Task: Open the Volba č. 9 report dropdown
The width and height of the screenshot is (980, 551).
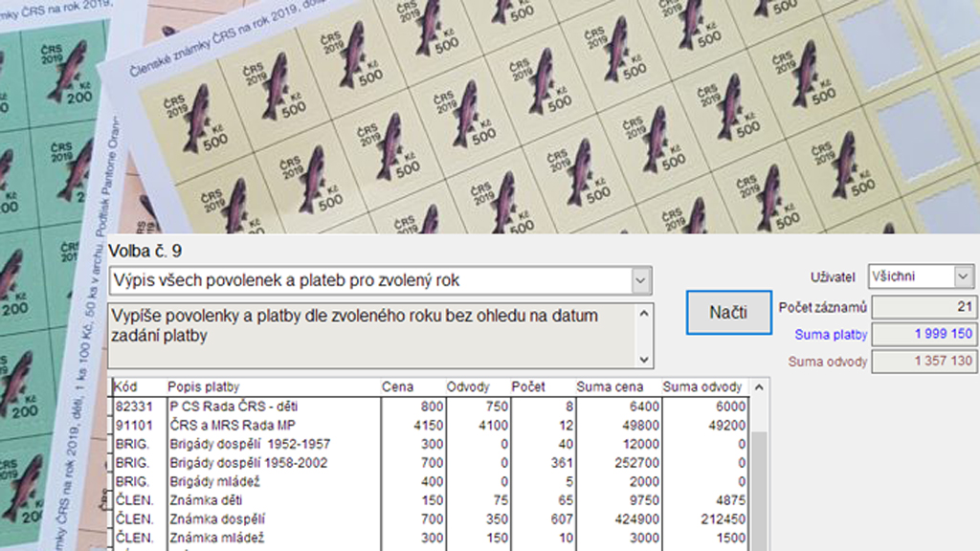Action: (x=640, y=280)
